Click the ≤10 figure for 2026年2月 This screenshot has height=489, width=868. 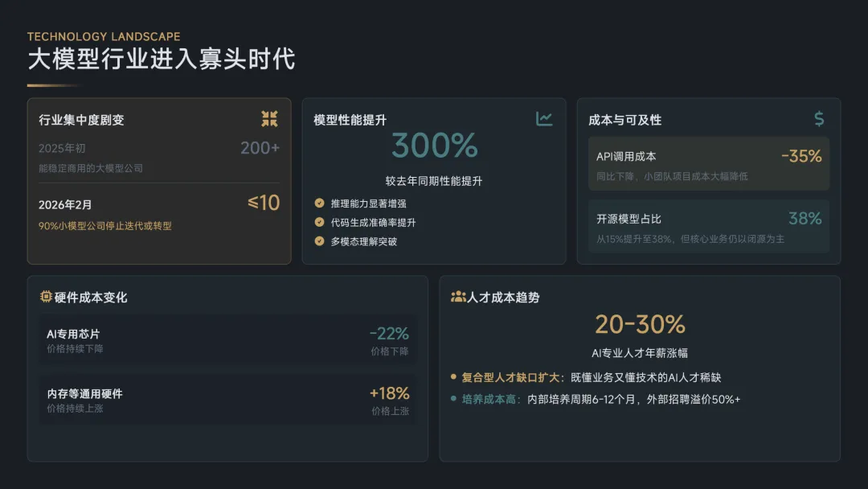(x=264, y=203)
